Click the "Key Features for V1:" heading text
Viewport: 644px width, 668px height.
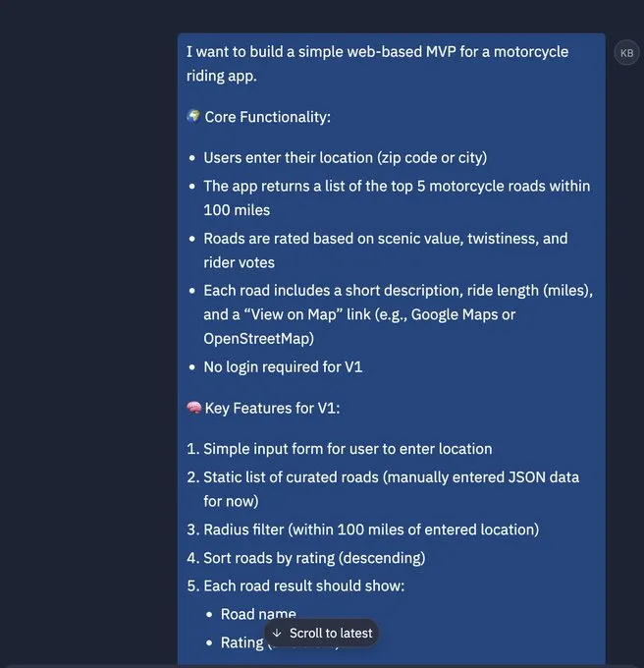tap(272, 408)
